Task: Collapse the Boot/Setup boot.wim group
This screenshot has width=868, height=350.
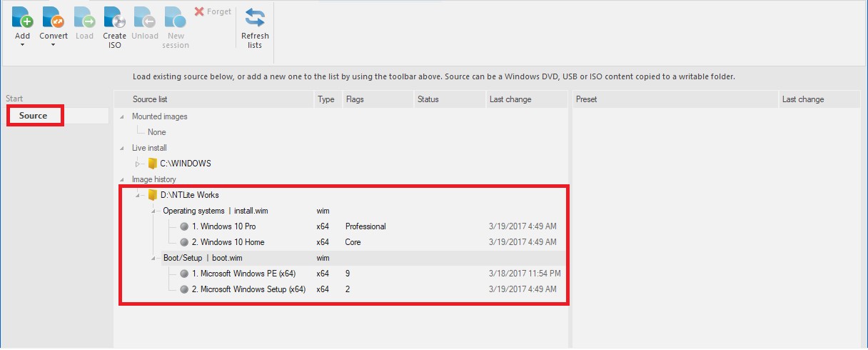Action: [153, 258]
